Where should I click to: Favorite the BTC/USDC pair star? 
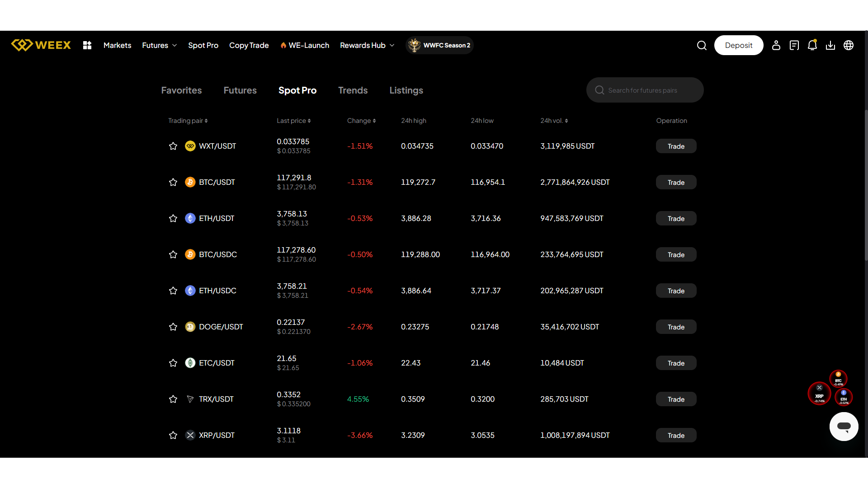(x=173, y=254)
